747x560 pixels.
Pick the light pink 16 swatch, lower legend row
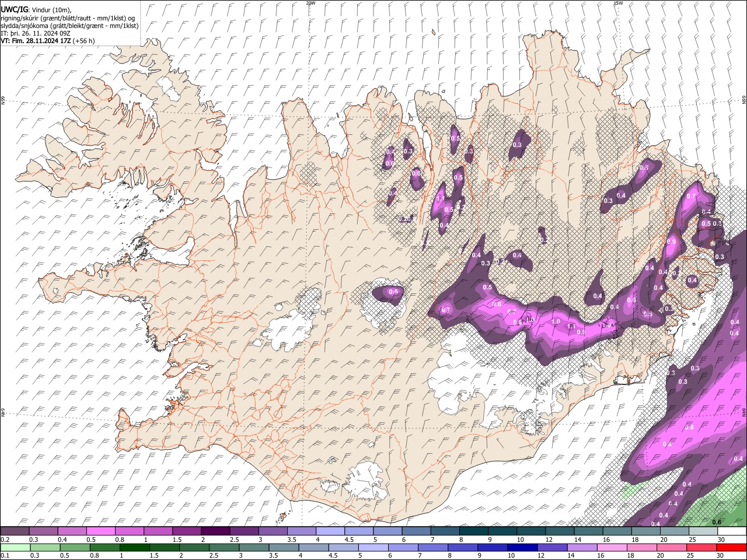pos(612,547)
